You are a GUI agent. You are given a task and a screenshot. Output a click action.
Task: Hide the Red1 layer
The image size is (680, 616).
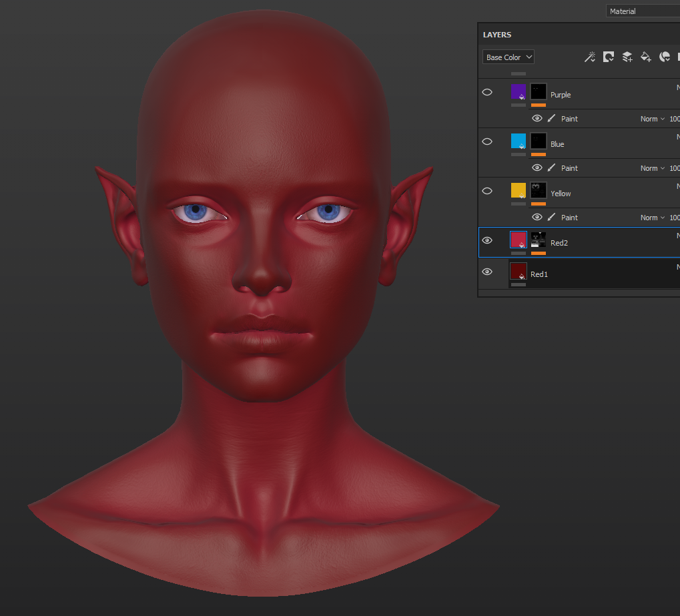pos(487,272)
